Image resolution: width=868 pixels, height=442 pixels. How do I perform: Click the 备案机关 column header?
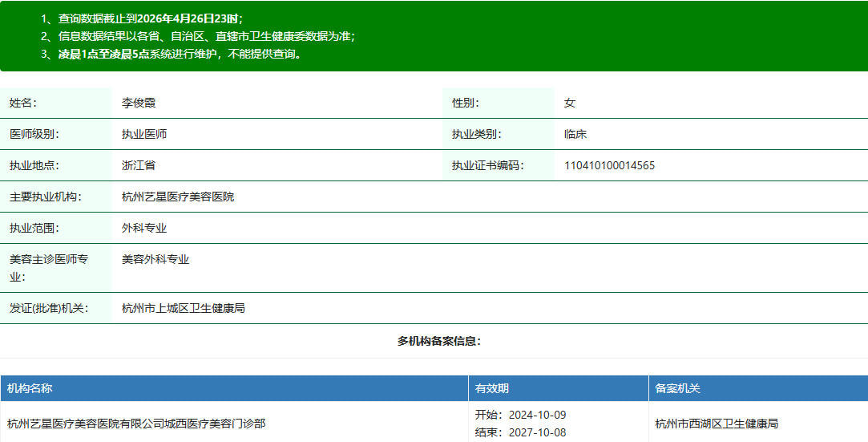pyautogui.click(x=677, y=388)
